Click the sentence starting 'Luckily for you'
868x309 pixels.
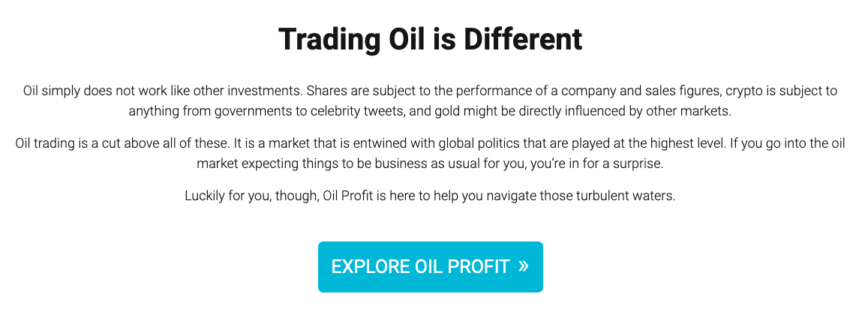point(430,196)
